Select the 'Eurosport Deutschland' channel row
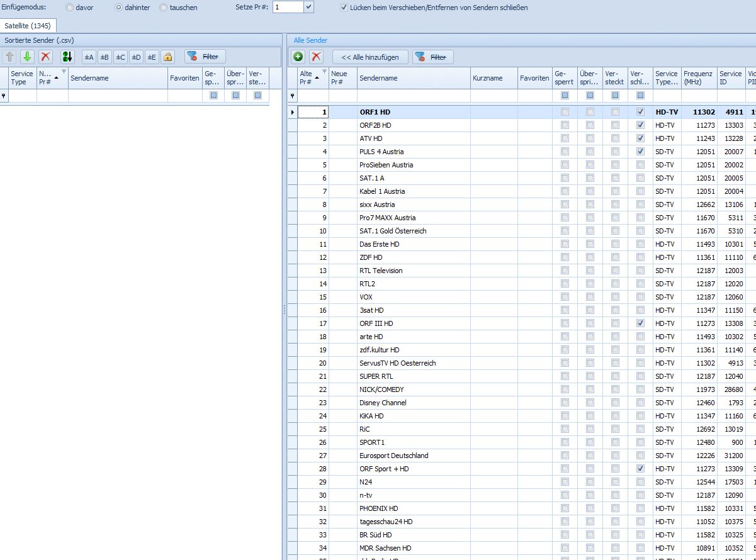 521,456
